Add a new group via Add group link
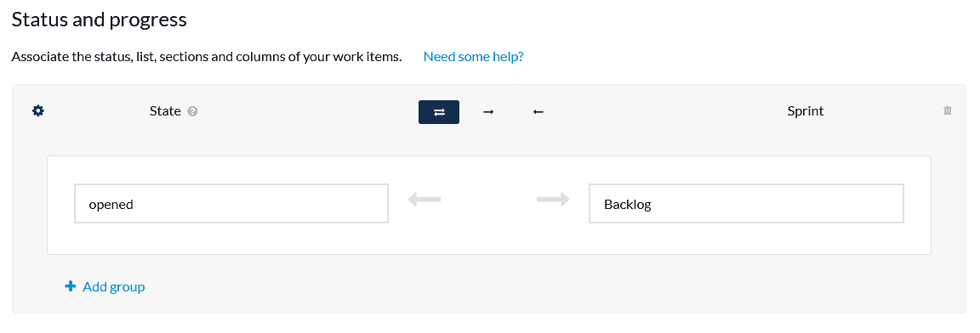 tap(105, 287)
